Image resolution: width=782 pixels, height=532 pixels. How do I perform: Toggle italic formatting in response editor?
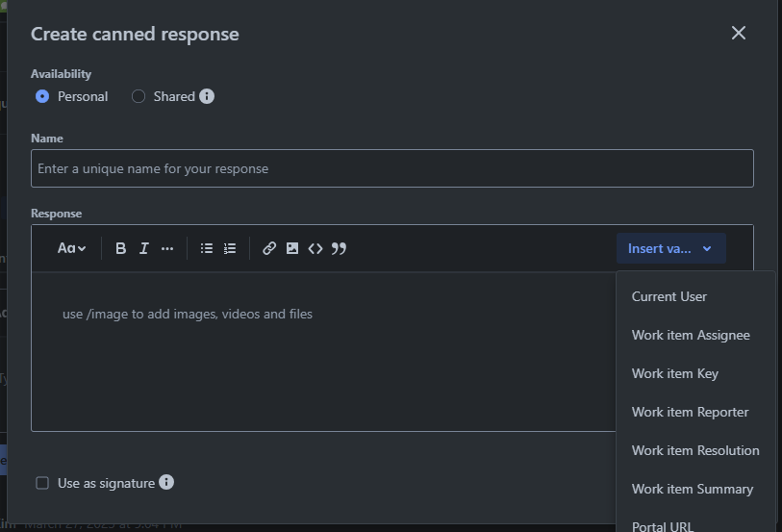coord(144,248)
